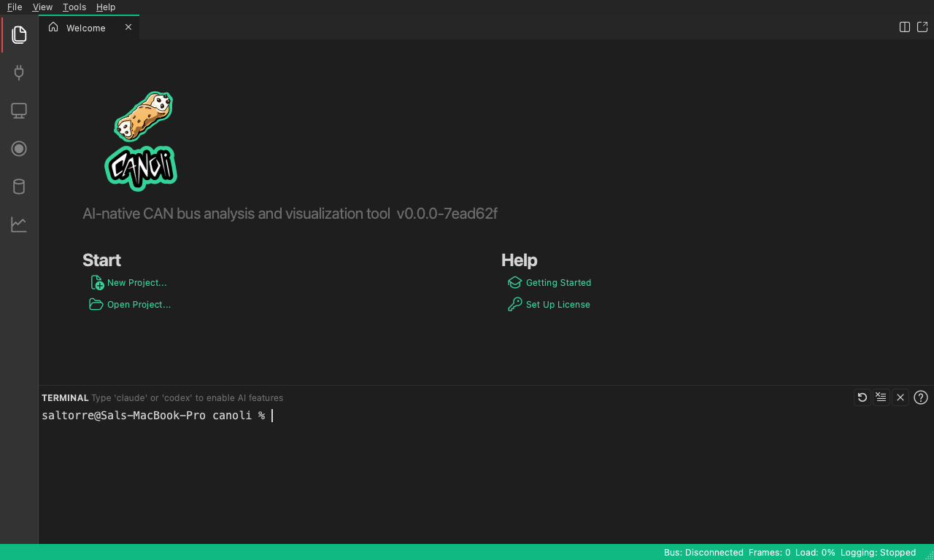
Task: Click the Open Project... link
Action: (130, 305)
